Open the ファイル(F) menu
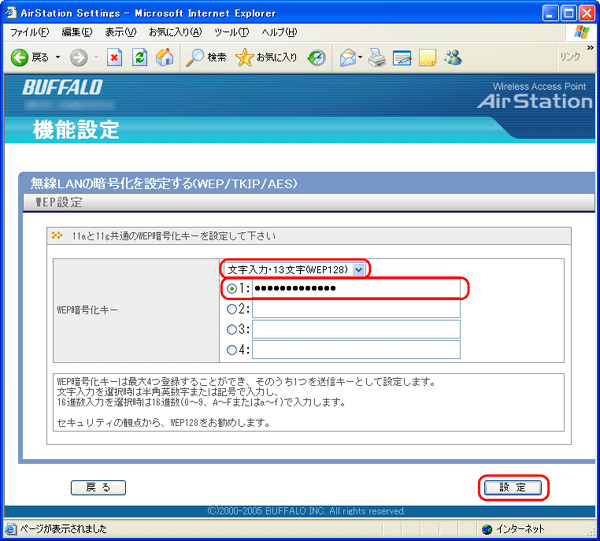This screenshot has width=600, height=541. point(29,32)
